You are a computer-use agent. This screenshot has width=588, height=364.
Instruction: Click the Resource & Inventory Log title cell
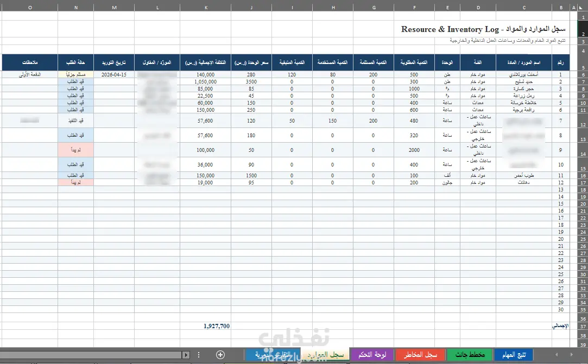pos(483,29)
